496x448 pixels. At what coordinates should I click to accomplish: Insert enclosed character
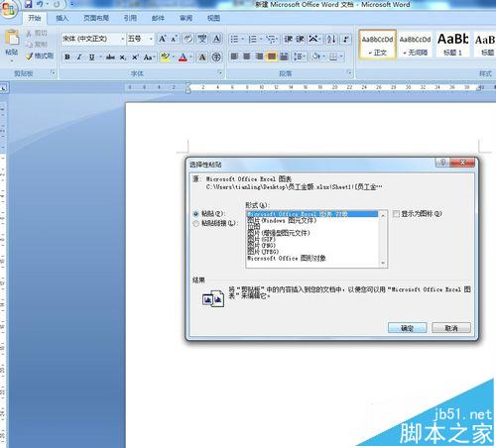pos(216,56)
